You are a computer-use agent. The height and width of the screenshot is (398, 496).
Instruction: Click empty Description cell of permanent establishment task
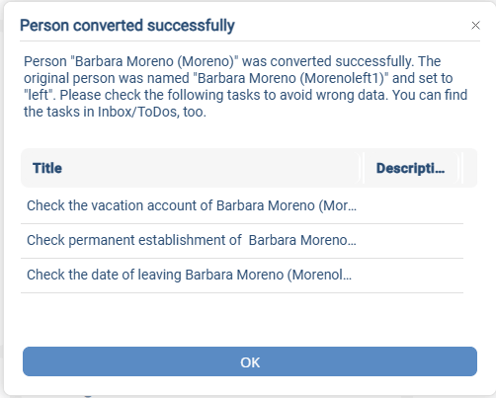tap(413, 240)
